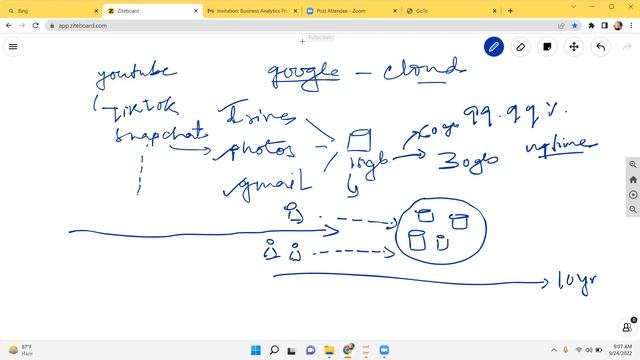Reload the Ziteboard page
This screenshot has width=640, height=360.
coord(36,25)
